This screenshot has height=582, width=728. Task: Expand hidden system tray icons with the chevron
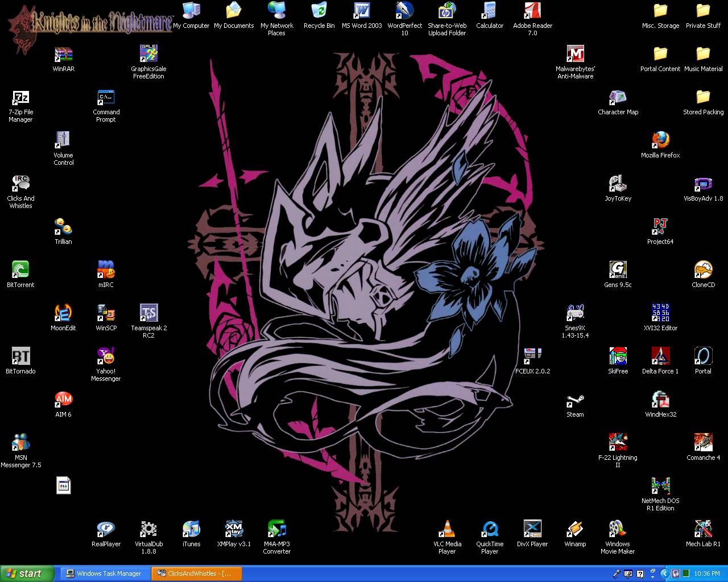[665, 573]
